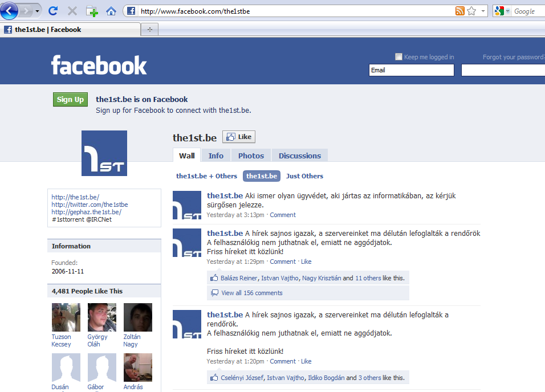Click the URL address field
The image size is (545, 392).
coord(295,11)
